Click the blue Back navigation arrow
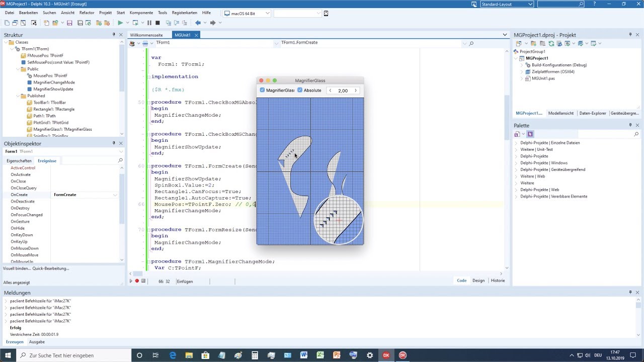Viewport: 644px width, 362px height. (198, 23)
